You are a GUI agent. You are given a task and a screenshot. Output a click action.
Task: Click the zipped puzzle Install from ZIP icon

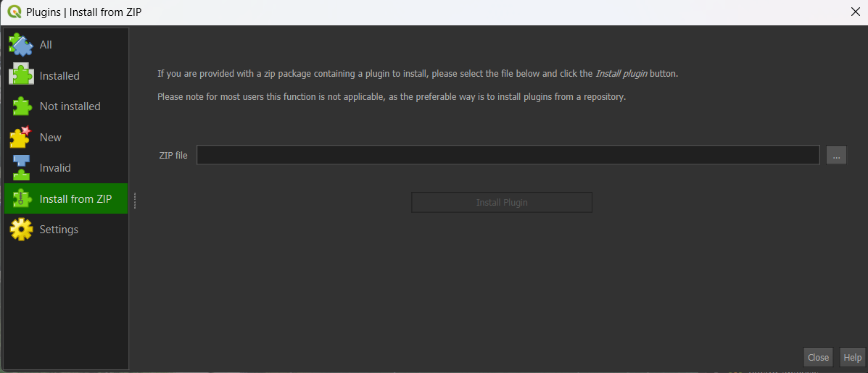(x=21, y=198)
